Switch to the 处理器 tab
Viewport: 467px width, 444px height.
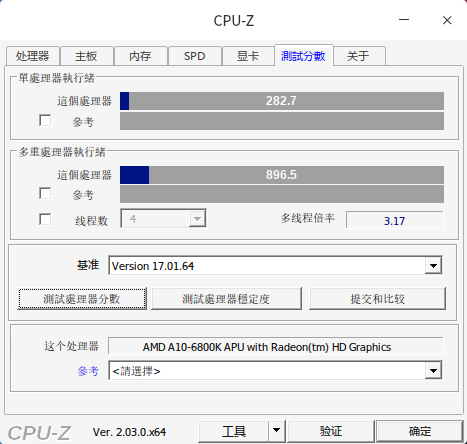point(33,56)
